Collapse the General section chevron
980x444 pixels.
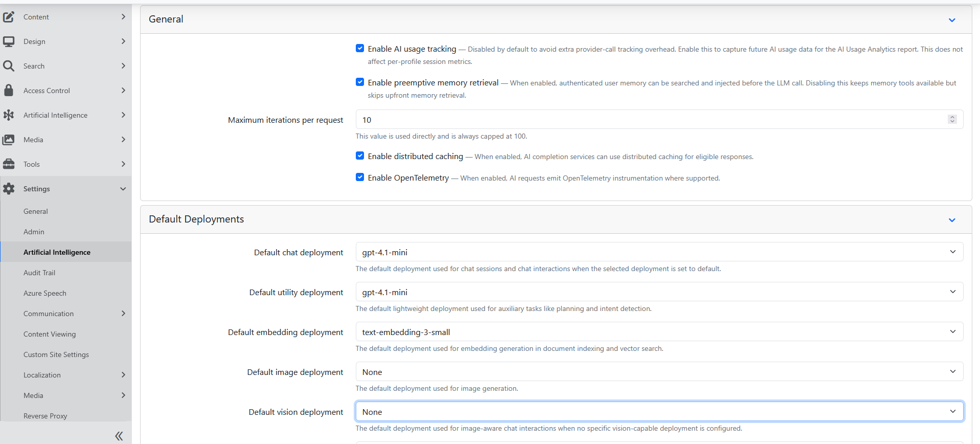[952, 20]
